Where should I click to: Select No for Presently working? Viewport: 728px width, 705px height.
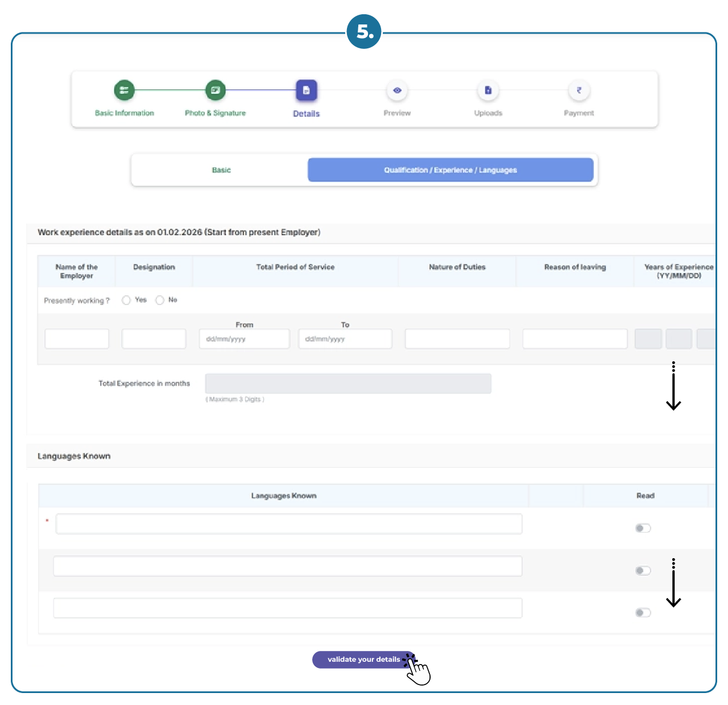160,300
